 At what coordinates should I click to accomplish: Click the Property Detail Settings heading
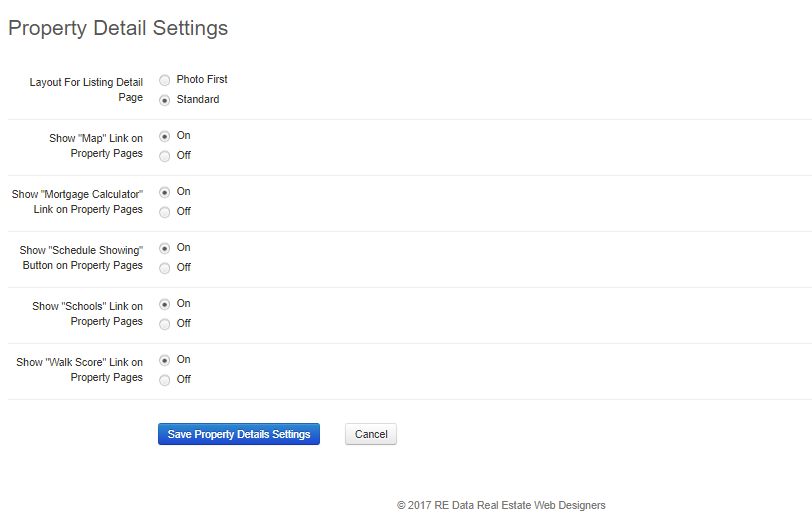118,28
